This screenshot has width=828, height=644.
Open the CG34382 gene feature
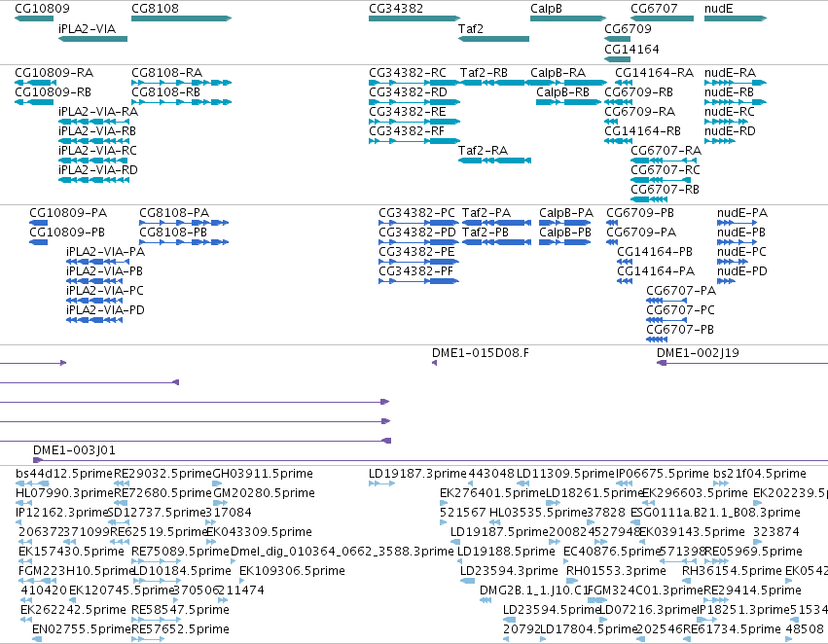click(414, 18)
